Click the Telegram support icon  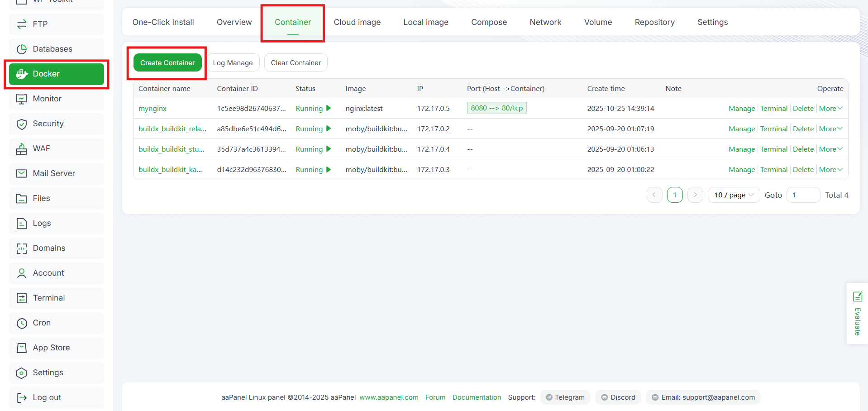click(549, 397)
